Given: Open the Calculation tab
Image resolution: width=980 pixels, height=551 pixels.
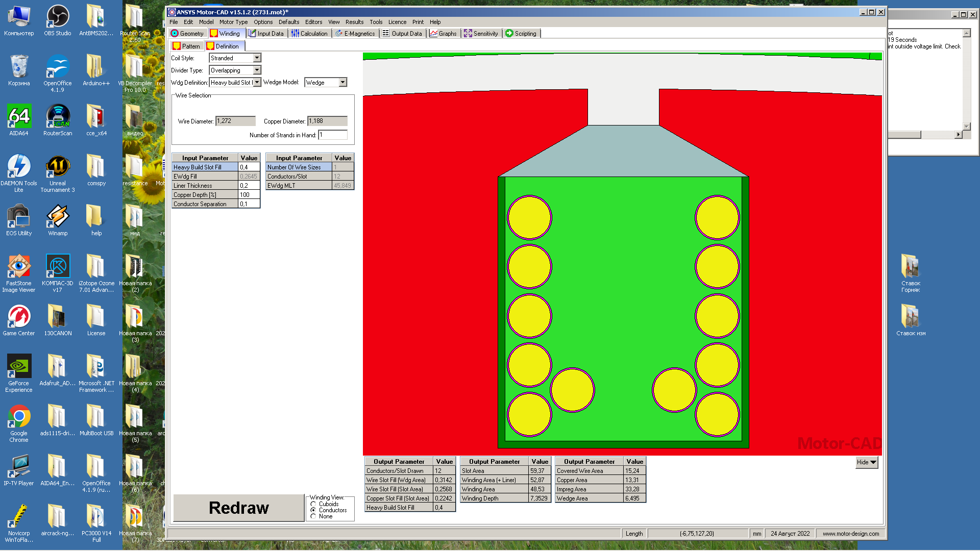Looking at the screenshot, I should click(x=309, y=34).
